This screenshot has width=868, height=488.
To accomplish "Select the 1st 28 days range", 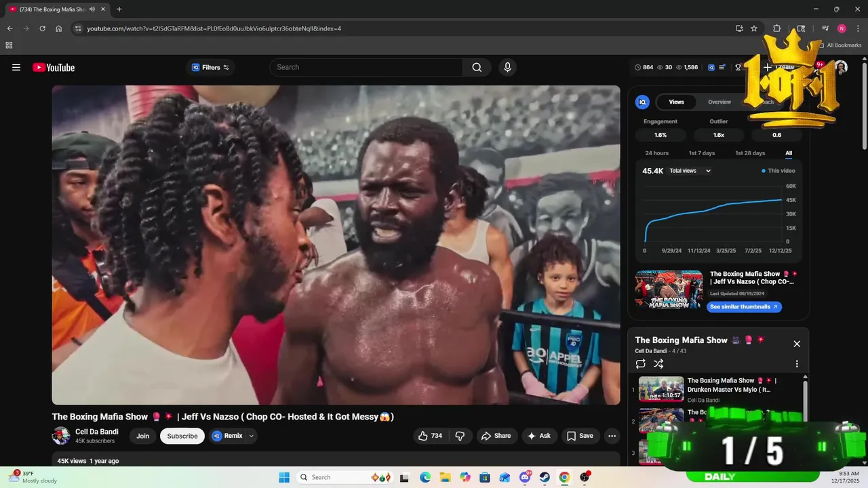I will (750, 153).
